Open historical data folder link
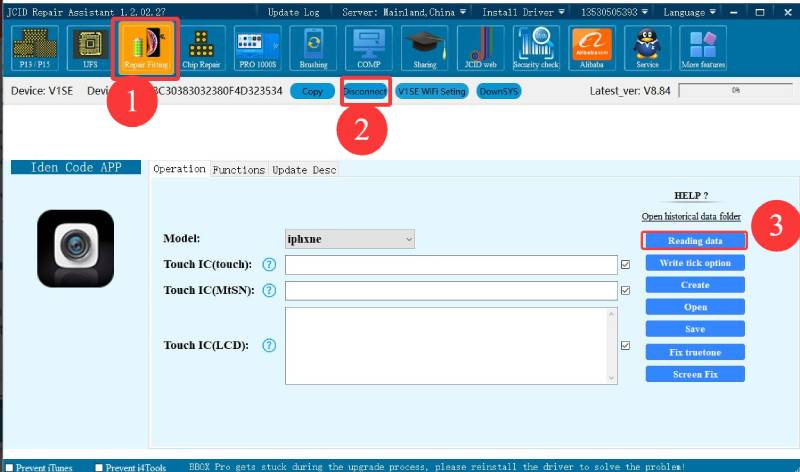The image size is (800, 472). [x=691, y=216]
